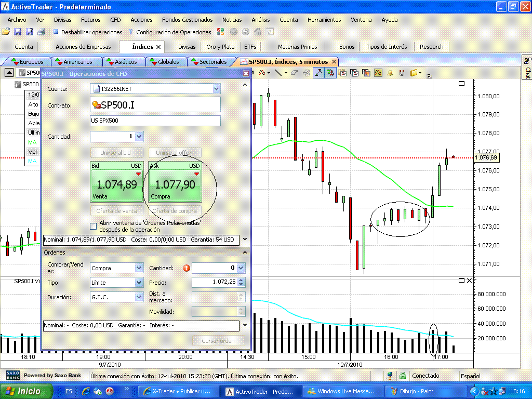Click the Internet Explorer quick launch icon
The image size is (532, 399).
tap(86, 392)
